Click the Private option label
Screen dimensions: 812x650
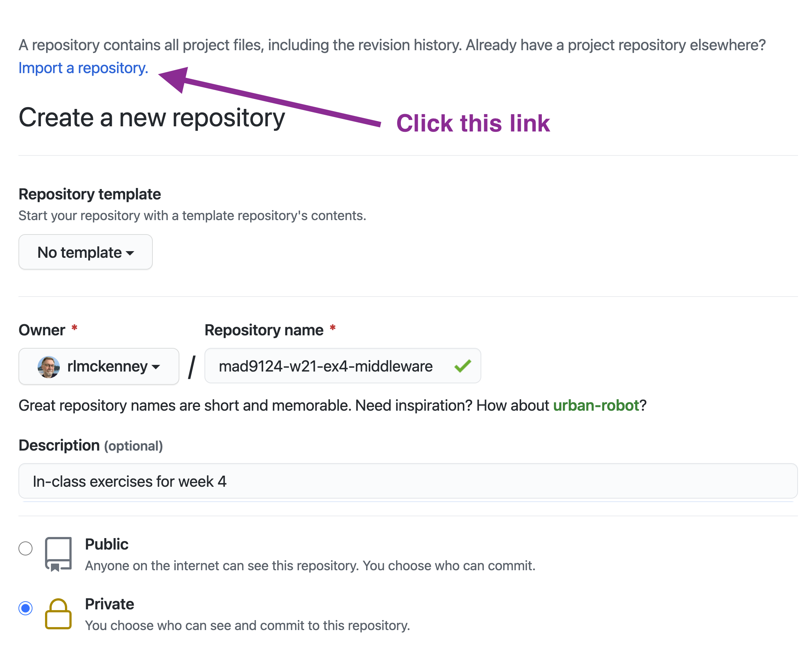click(x=110, y=604)
